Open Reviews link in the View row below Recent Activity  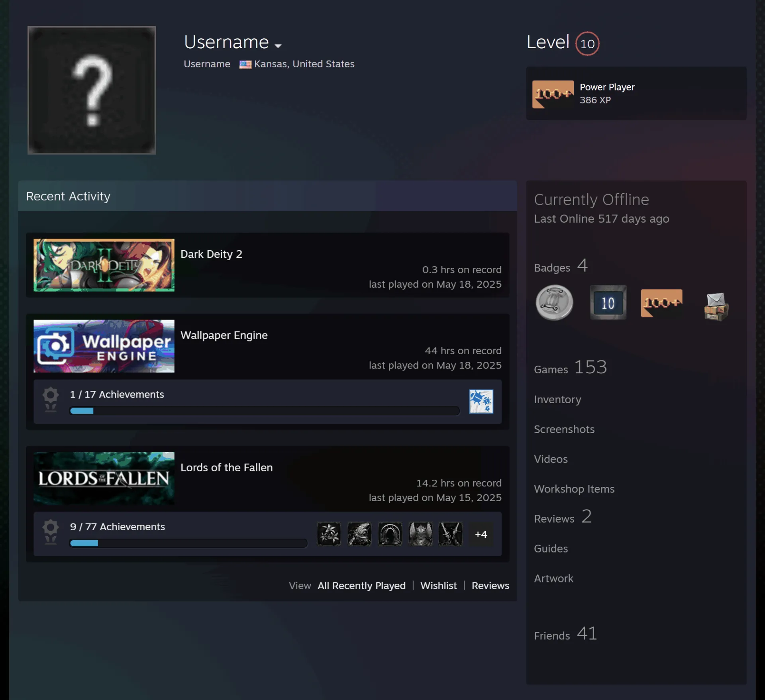click(x=490, y=586)
